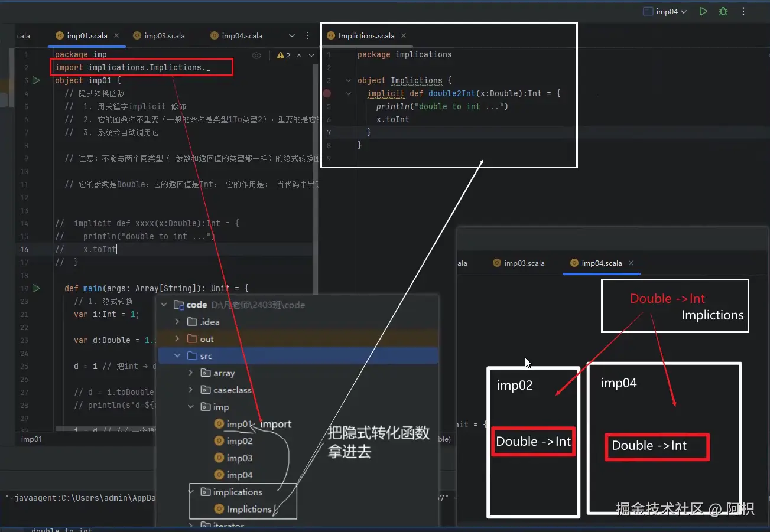Open the run configuration selector labeled imp04
Screen dimensions: 770x532
[664, 11]
